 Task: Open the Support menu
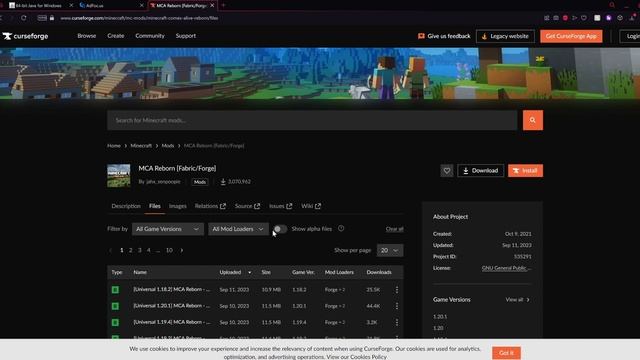pyautogui.click(x=186, y=36)
